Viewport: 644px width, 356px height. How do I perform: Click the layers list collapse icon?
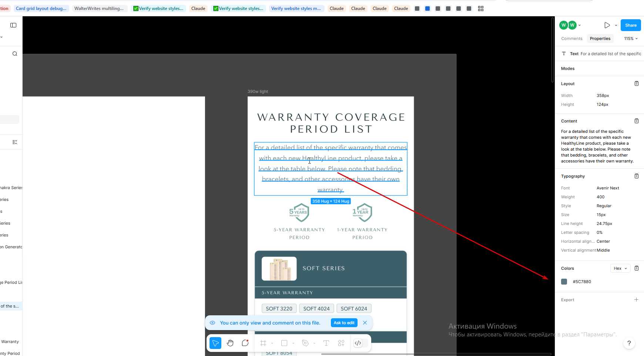coord(15,142)
